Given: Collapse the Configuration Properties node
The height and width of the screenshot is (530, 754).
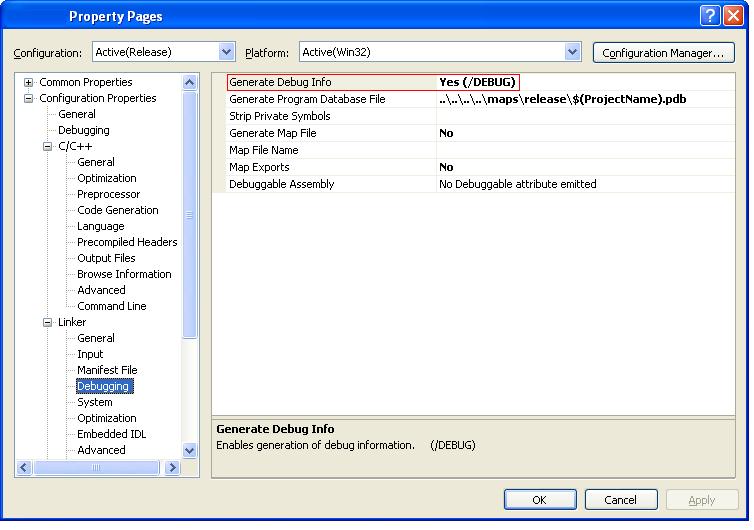Looking at the screenshot, I should [x=28, y=98].
